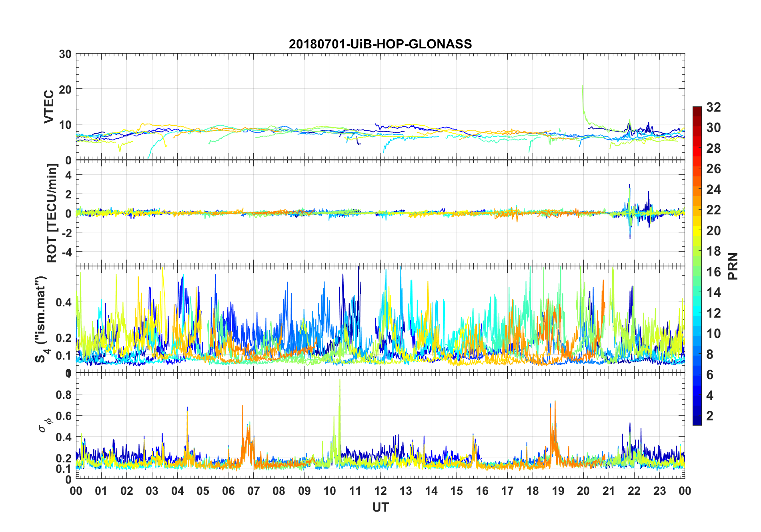Click the ROT [TECU/min] axis label
This screenshot has width=761, height=532.
point(52,213)
